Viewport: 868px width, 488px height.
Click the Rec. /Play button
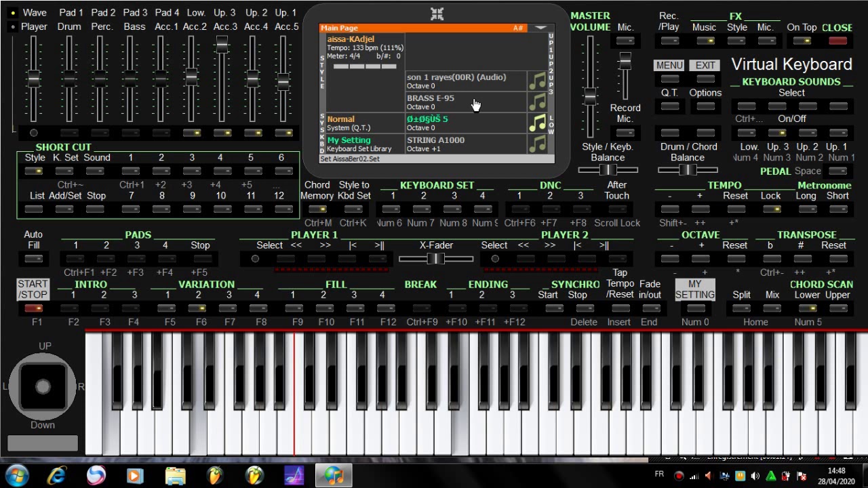(669, 41)
